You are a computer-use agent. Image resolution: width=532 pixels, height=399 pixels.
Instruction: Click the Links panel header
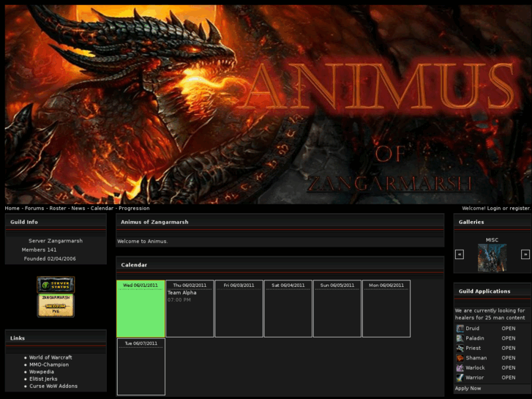pyautogui.click(x=56, y=338)
